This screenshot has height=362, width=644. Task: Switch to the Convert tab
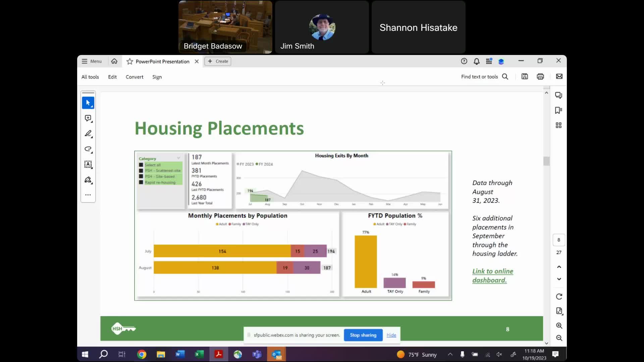click(x=134, y=77)
